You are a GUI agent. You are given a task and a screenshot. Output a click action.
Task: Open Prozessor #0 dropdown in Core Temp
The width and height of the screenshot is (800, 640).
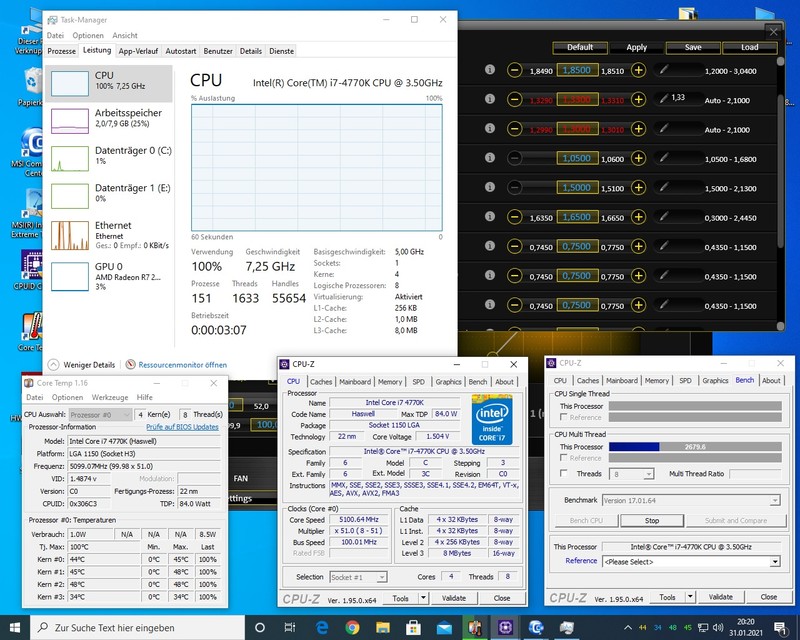[101, 414]
